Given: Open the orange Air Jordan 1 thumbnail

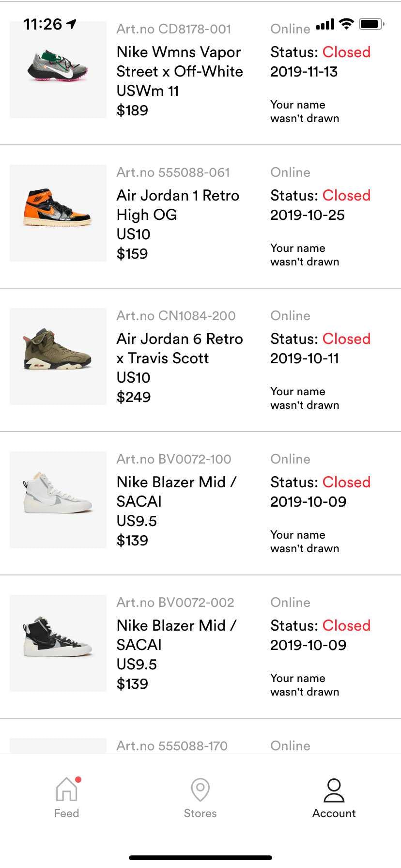Looking at the screenshot, I should 58,213.
